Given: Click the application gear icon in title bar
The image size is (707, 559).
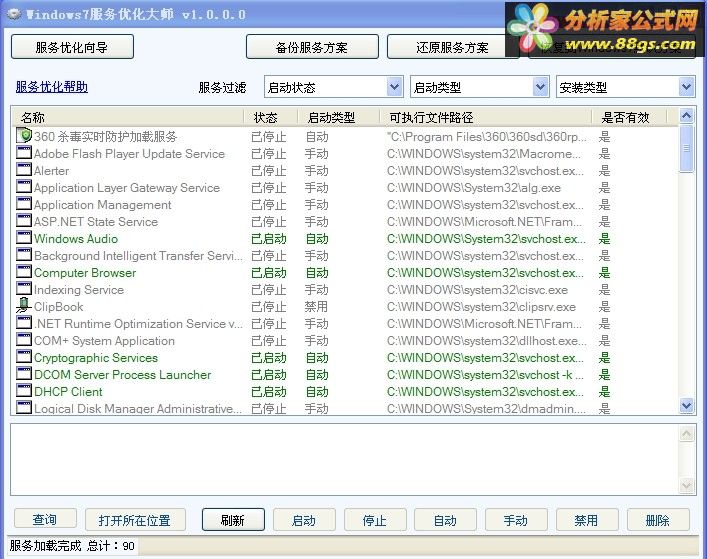Looking at the screenshot, I should 14,14.
